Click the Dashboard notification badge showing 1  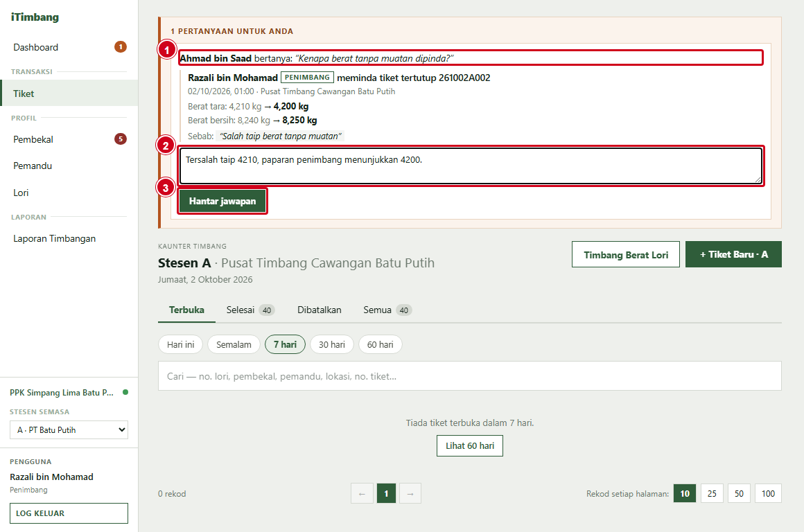point(121,46)
